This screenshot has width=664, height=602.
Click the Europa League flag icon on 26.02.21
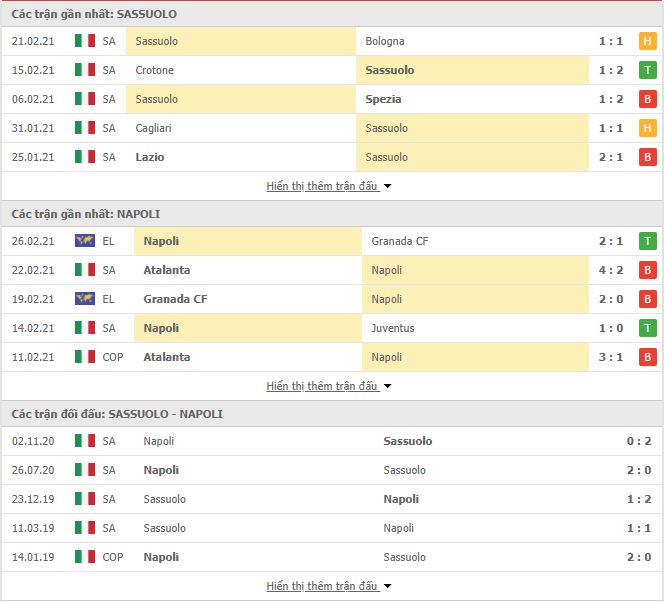[x=85, y=241]
